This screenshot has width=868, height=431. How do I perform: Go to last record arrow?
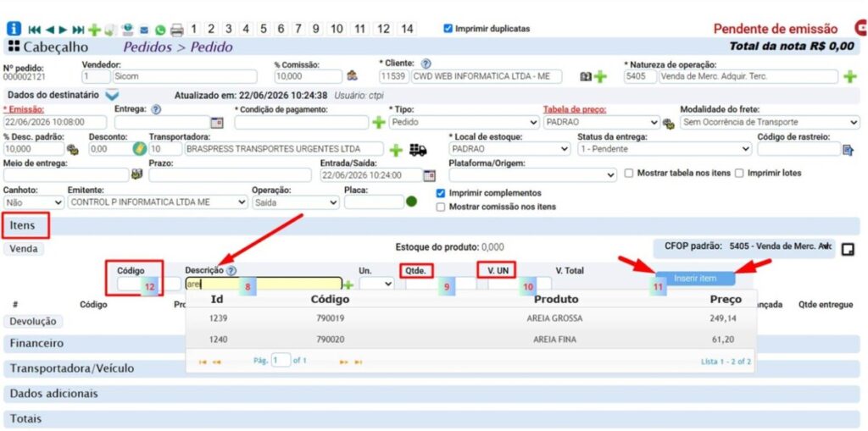pyautogui.click(x=79, y=30)
